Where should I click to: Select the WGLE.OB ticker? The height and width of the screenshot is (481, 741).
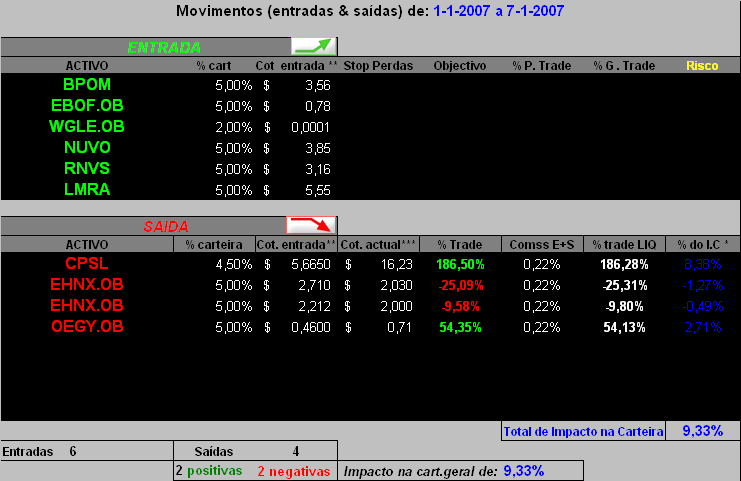(86, 127)
